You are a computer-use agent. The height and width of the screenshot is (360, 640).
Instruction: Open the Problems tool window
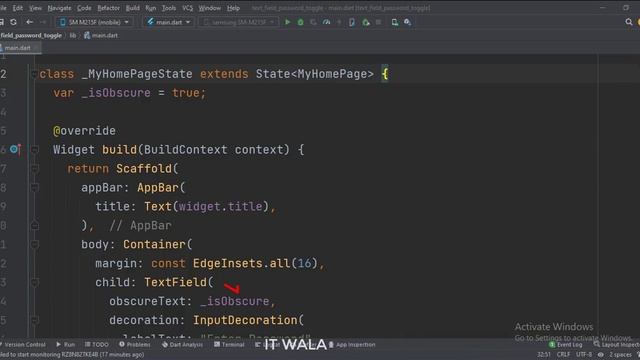135,344
